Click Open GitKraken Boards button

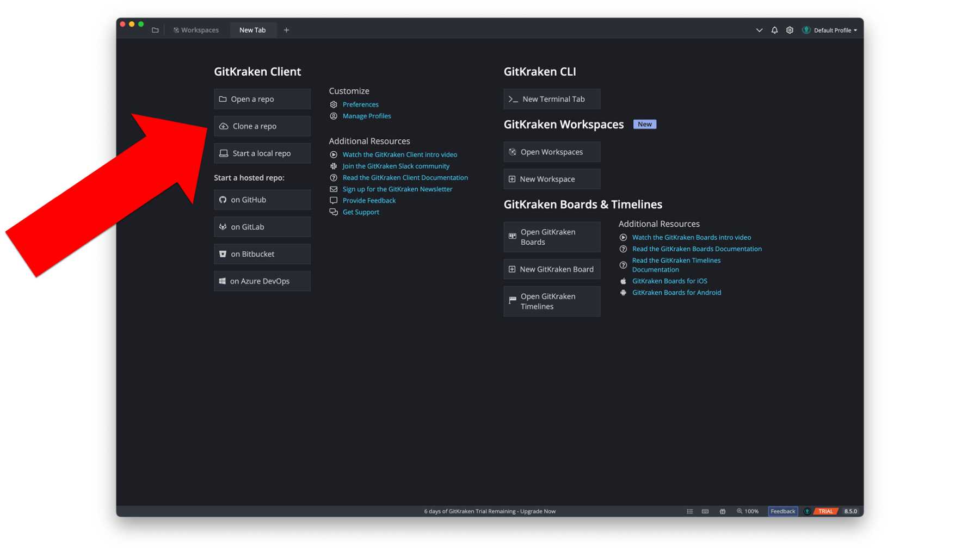[x=552, y=237]
